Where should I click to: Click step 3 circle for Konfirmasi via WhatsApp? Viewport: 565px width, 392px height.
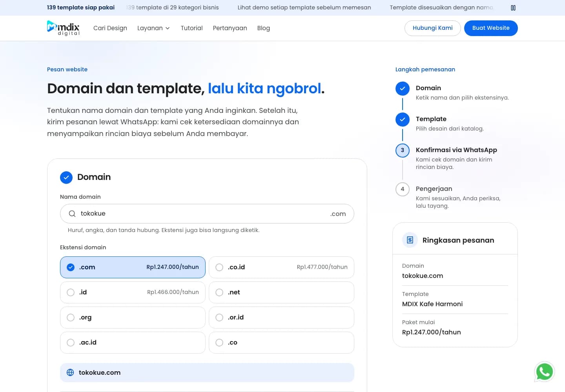click(x=403, y=151)
